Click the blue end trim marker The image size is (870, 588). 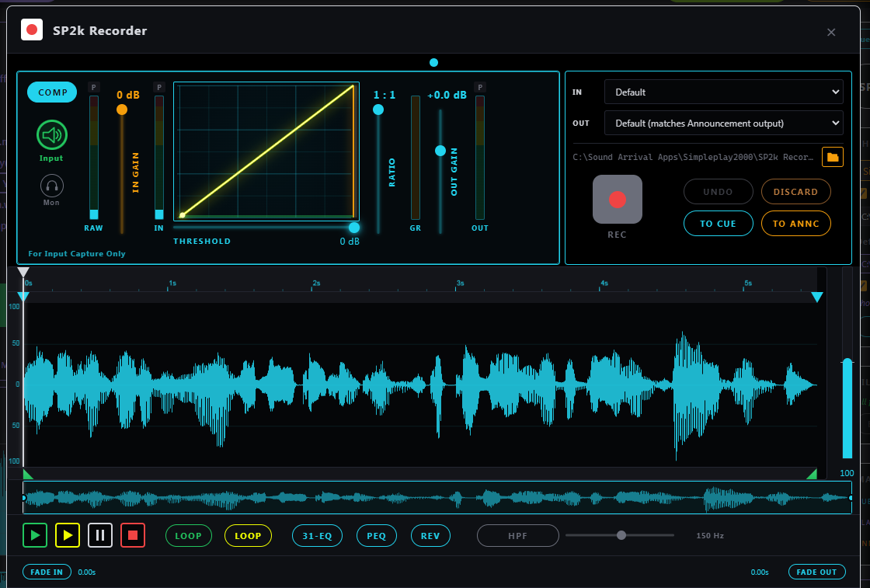(816, 297)
